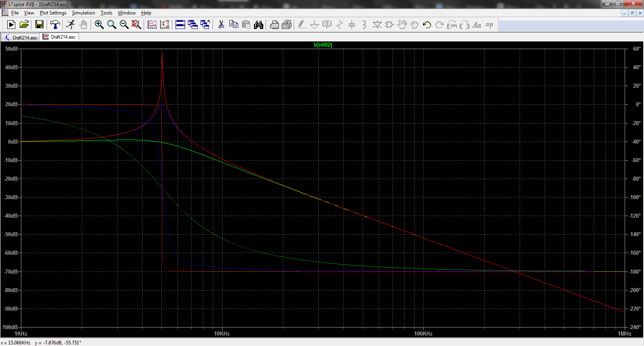Click the -240° label on phase axis
Screen dimensions: 644x346
(635, 327)
